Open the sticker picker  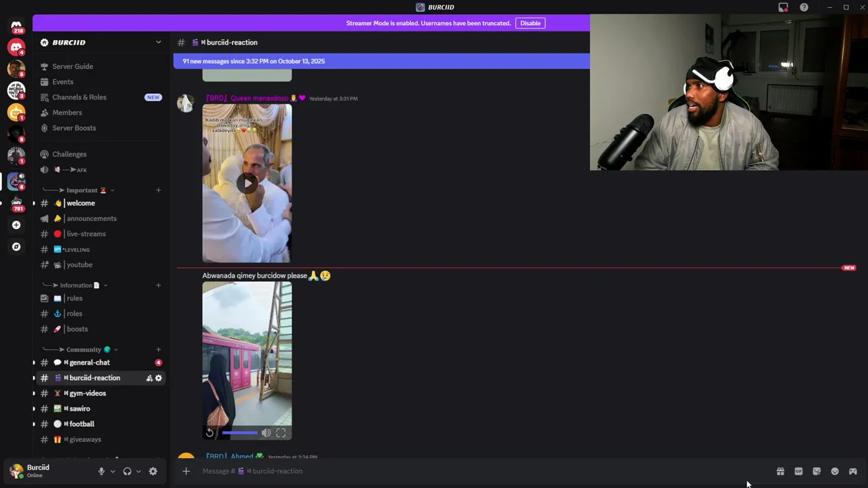(x=816, y=471)
